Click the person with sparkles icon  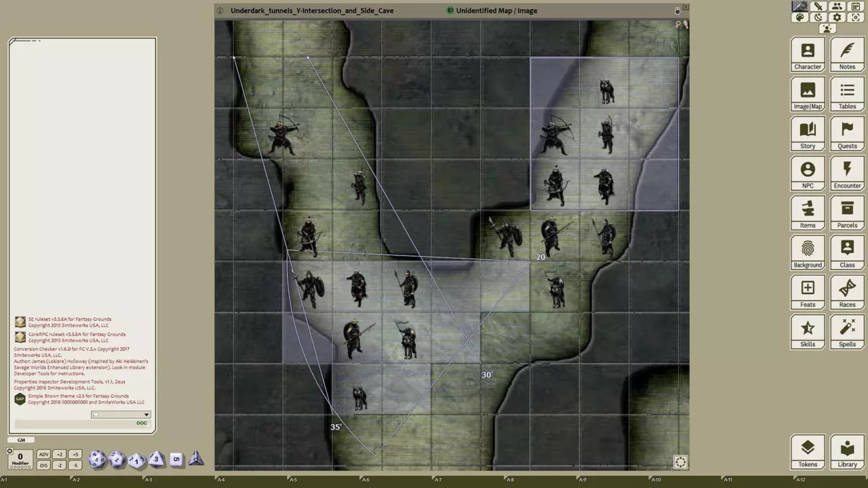[827, 28]
